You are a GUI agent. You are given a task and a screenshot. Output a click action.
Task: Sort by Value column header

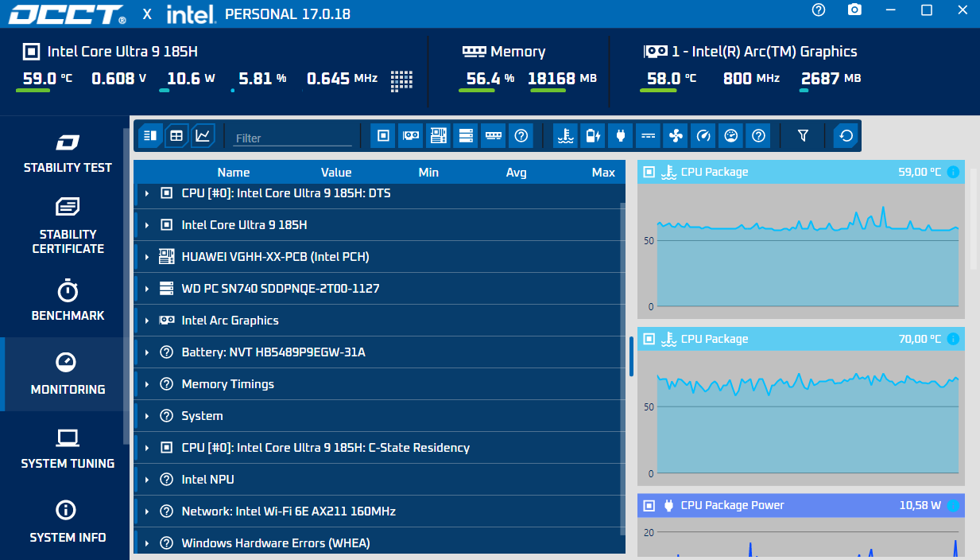click(336, 172)
